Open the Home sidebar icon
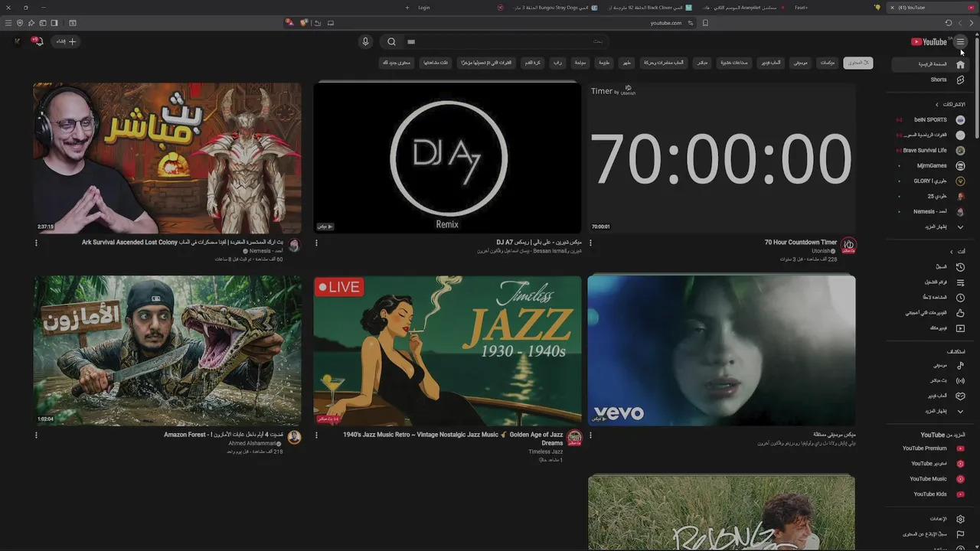Viewport: 980px width, 551px height. [x=960, y=64]
